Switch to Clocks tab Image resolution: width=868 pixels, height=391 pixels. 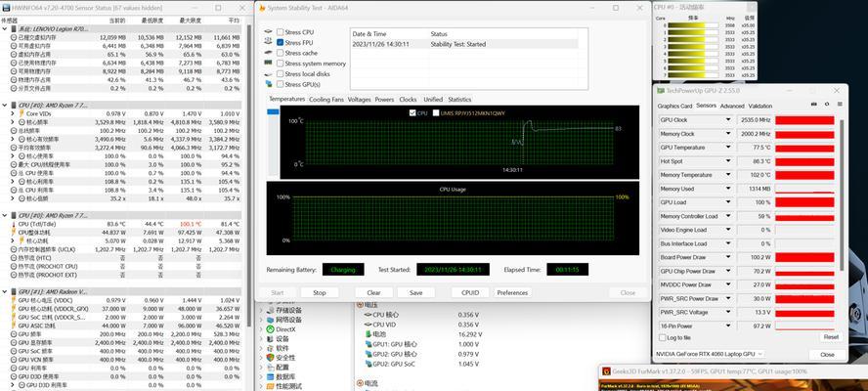pyautogui.click(x=408, y=100)
